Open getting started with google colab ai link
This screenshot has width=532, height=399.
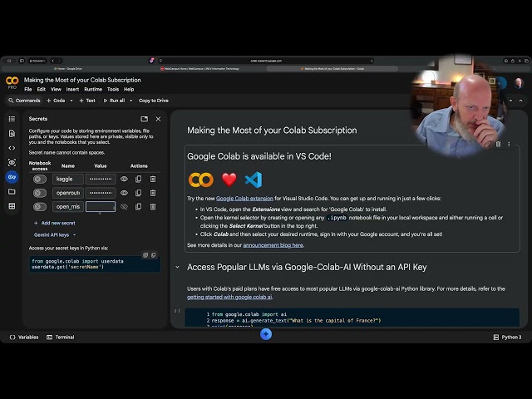click(229, 297)
